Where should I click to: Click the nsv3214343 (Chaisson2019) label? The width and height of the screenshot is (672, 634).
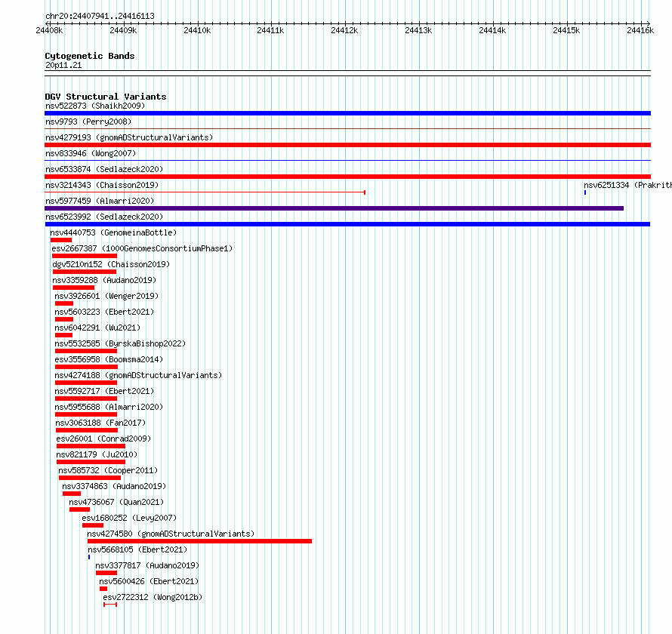click(x=102, y=185)
